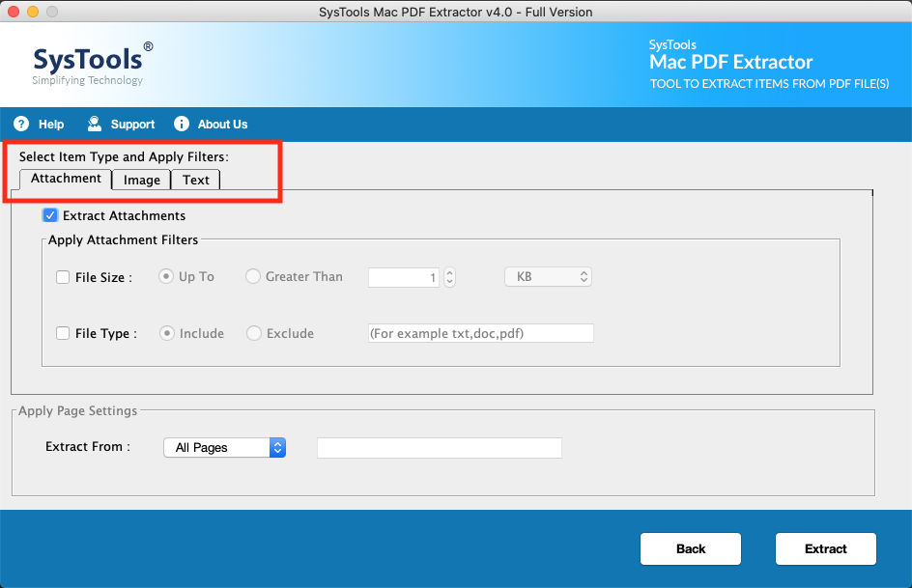
Task: Select the Include radio button
Action: [167, 333]
